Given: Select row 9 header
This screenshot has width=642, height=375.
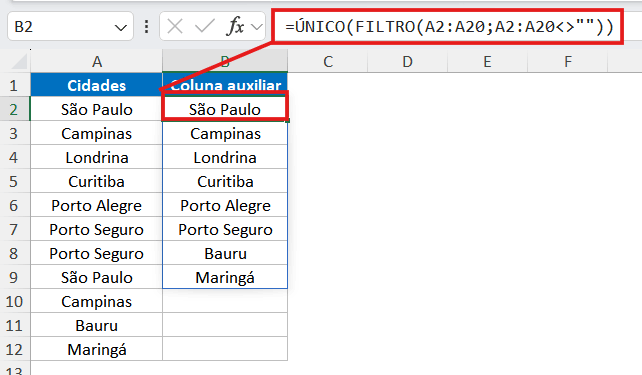Looking at the screenshot, I should tap(14, 277).
